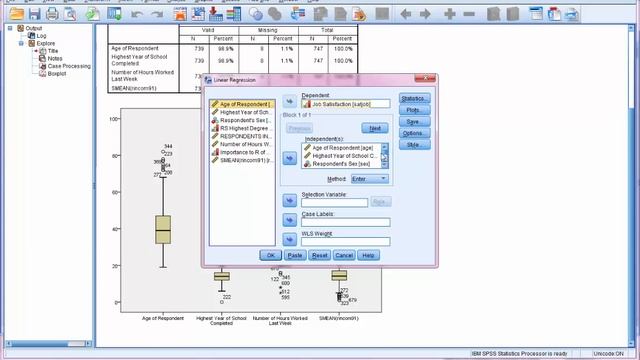Click the Promote left-arrow outline icon
The image size is (640, 360).
pos(405,15)
